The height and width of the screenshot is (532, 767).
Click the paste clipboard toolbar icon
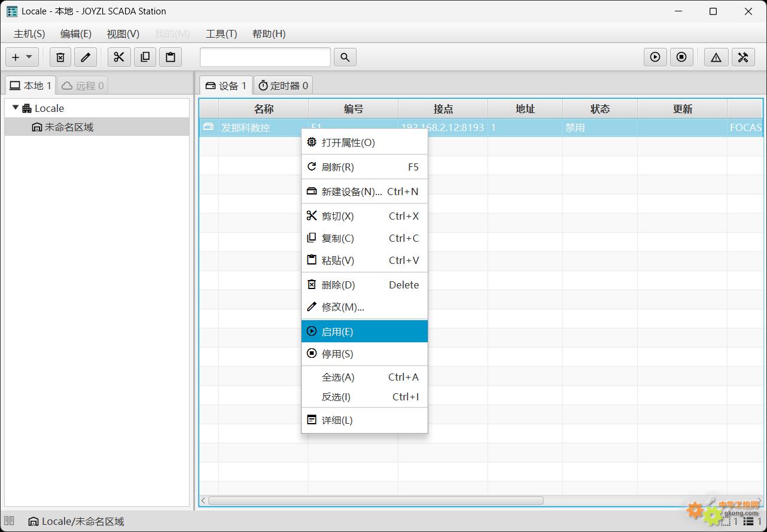pyautogui.click(x=171, y=57)
